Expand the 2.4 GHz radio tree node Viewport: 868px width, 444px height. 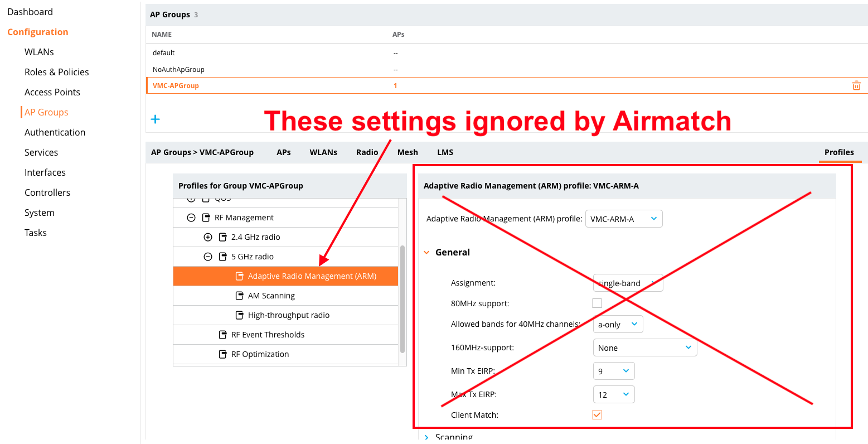(x=208, y=237)
